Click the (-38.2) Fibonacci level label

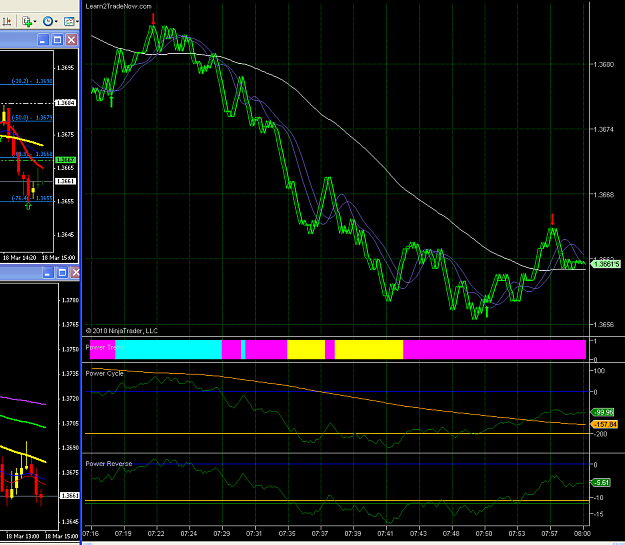[32, 81]
